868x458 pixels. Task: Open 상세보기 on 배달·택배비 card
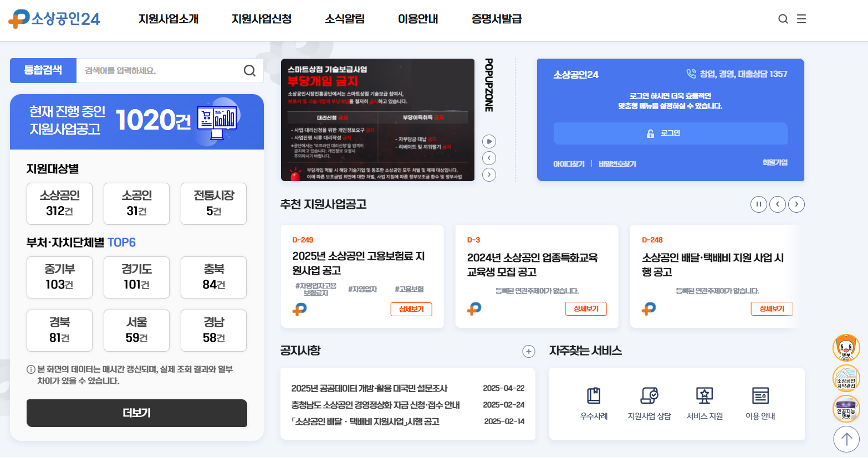coord(772,308)
